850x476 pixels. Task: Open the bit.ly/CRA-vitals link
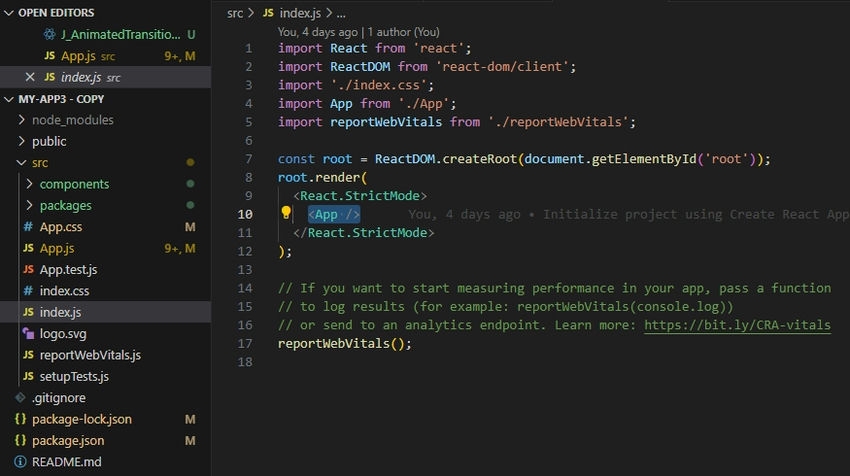737,325
